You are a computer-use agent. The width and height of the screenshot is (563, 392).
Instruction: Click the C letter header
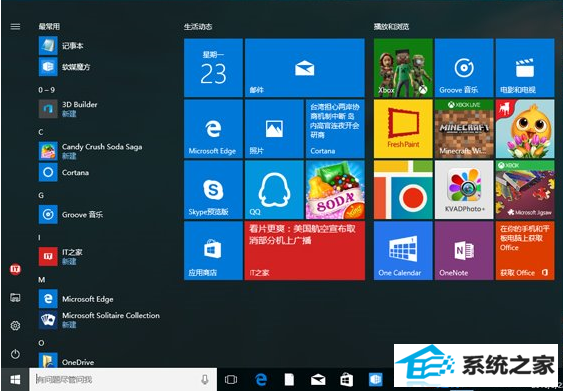41,132
